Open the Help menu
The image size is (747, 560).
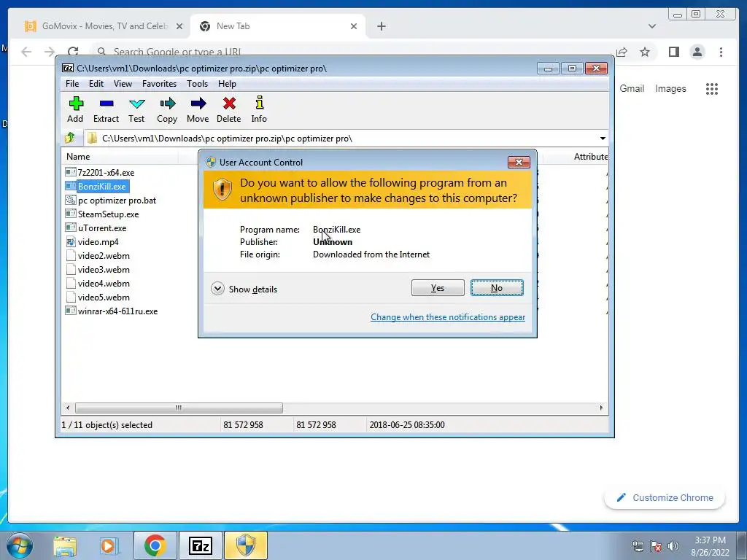click(x=228, y=84)
